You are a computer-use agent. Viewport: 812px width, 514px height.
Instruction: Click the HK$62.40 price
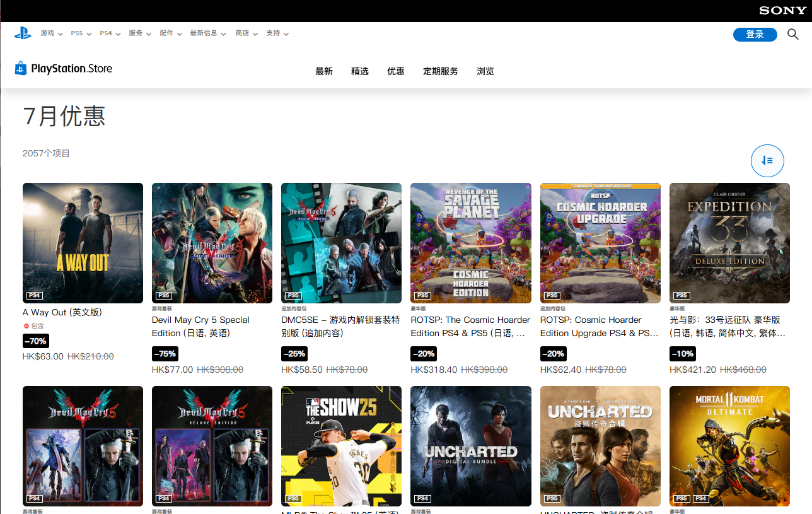click(561, 370)
